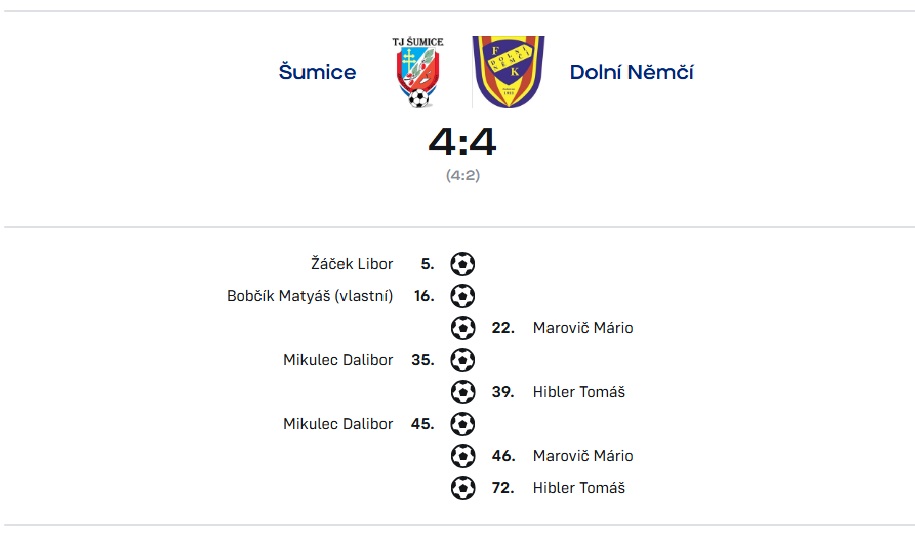Image resolution: width=915 pixels, height=545 pixels.
Task: Click the Dolní Němčí club crest
Action: [508, 72]
